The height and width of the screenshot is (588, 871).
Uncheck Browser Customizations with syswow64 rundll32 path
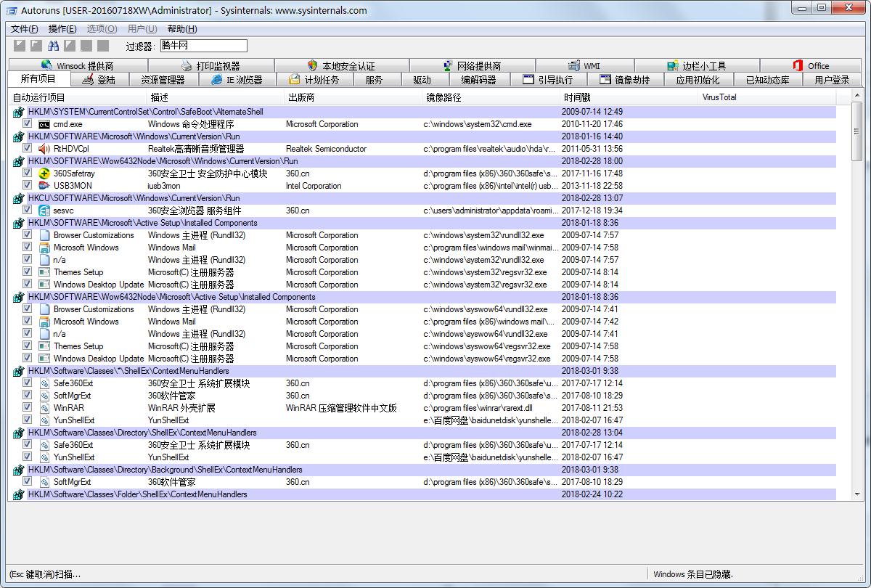(x=27, y=309)
